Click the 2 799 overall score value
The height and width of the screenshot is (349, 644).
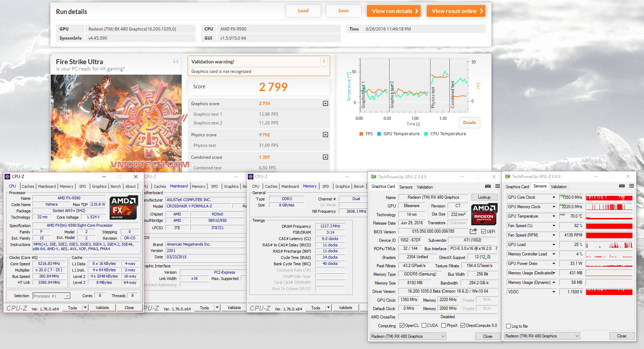tap(273, 87)
